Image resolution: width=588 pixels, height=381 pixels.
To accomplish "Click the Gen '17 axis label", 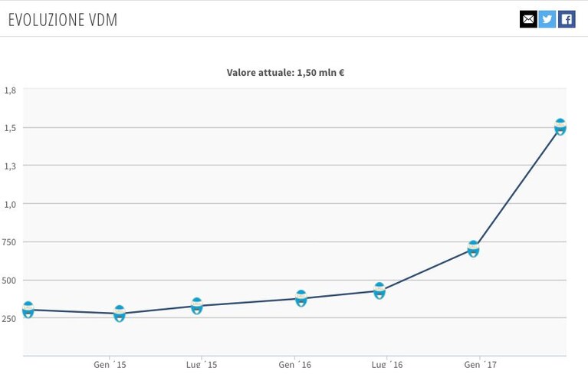I will pyautogui.click(x=480, y=364).
